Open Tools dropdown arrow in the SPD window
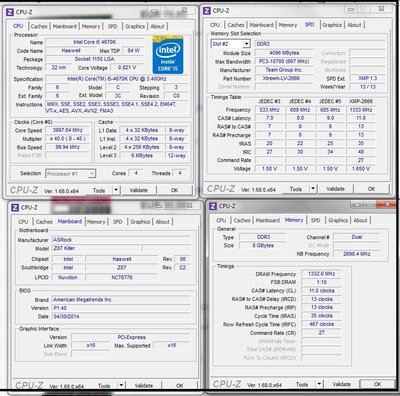The image size is (400, 396). 313,189
